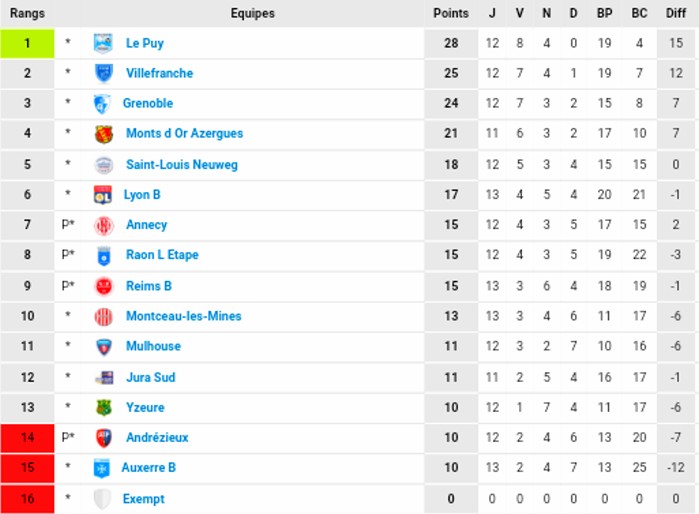Click the Points column header
Screen dimensions: 699x514
point(451,14)
